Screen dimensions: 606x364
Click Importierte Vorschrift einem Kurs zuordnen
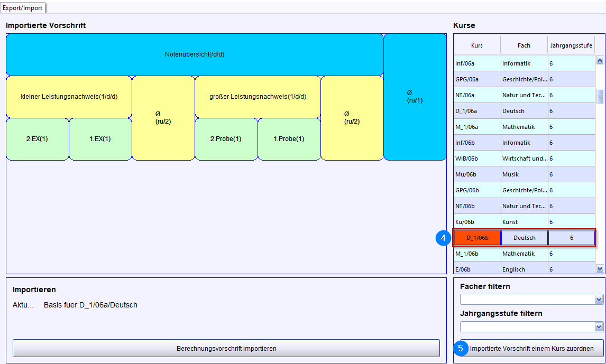pyautogui.click(x=532, y=348)
